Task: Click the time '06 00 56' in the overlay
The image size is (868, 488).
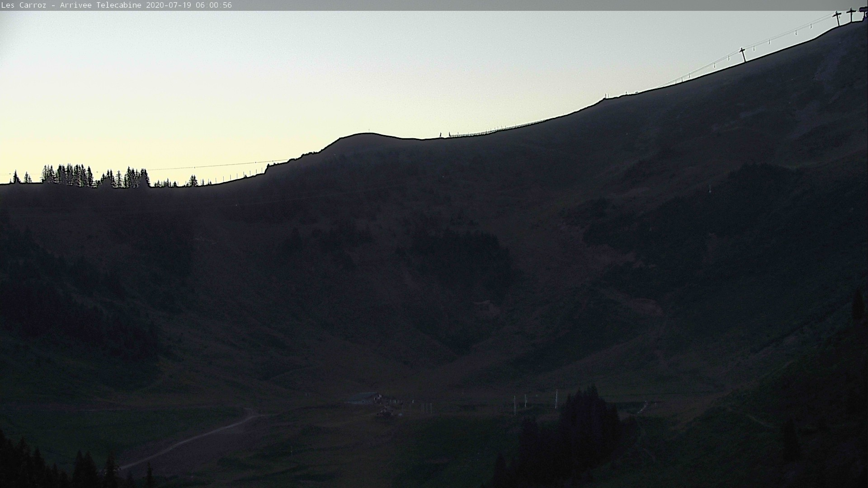Action: pos(214,5)
